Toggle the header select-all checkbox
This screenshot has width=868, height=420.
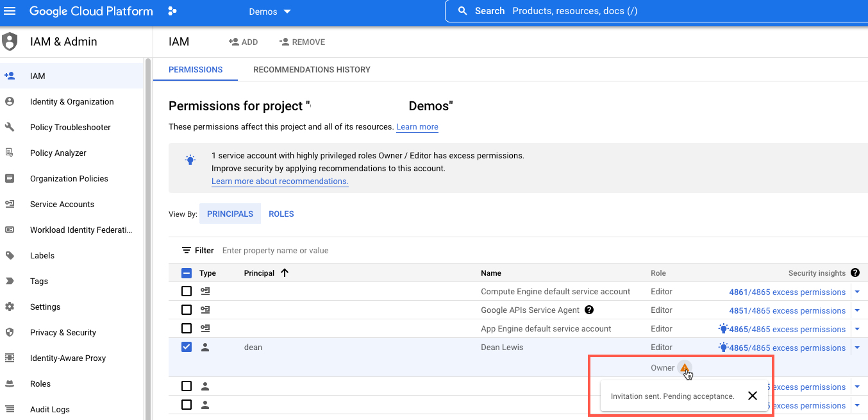pos(187,273)
